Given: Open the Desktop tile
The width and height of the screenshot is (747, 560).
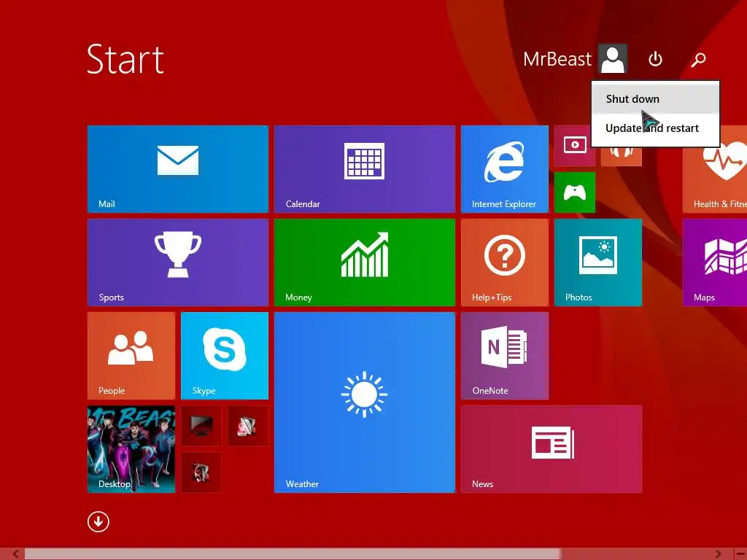Looking at the screenshot, I should [131, 449].
